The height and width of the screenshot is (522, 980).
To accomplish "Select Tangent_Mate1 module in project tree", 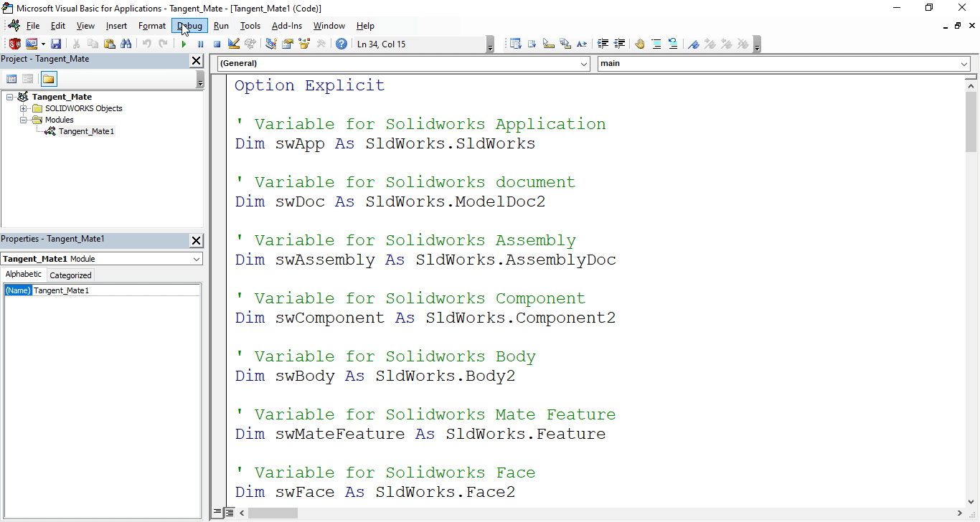I will (x=86, y=131).
